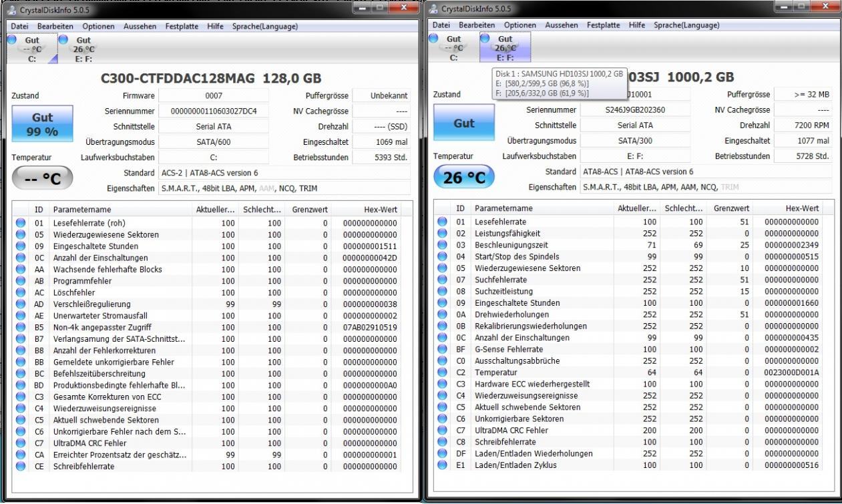Click status icon of Temperatur row
Image resolution: width=842 pixels, height=504 pixels.
point(442,372)
